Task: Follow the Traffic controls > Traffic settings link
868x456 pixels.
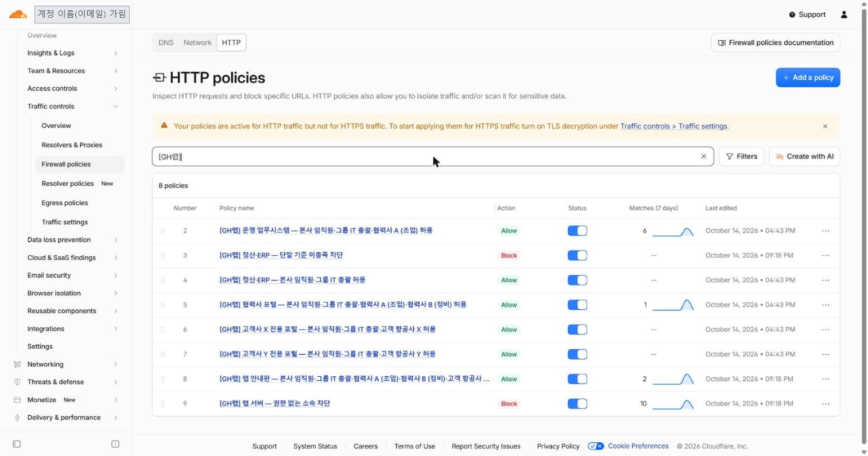Action: pos(674,126)
